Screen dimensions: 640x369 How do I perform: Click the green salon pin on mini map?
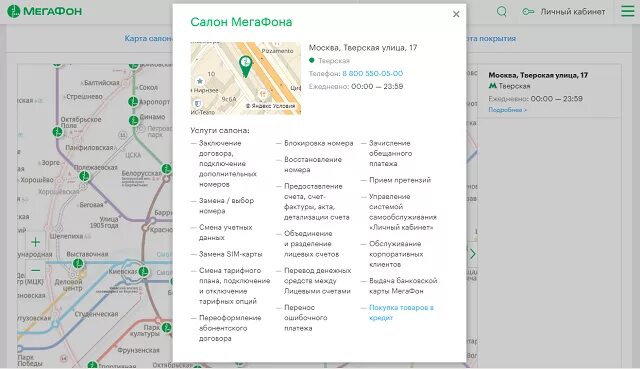[245, 67]
